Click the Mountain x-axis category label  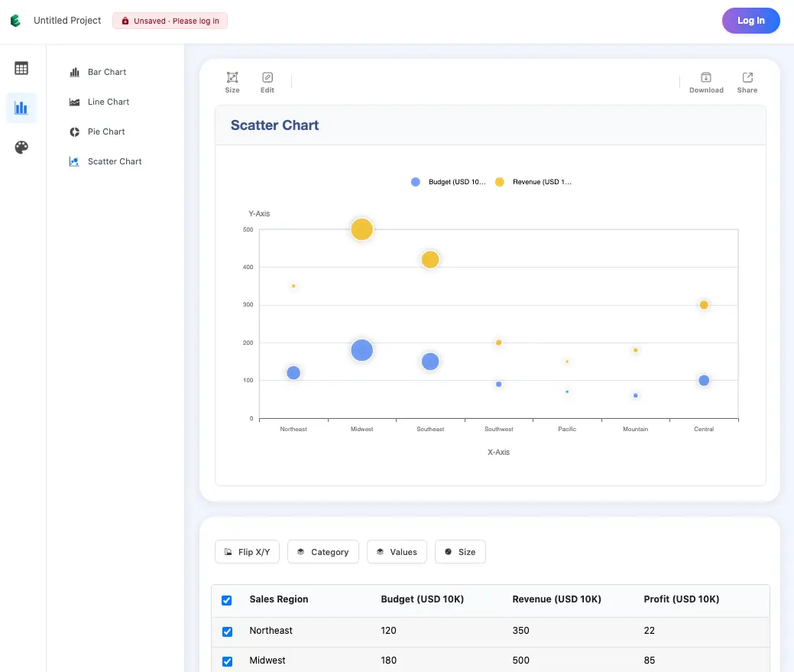636,429
